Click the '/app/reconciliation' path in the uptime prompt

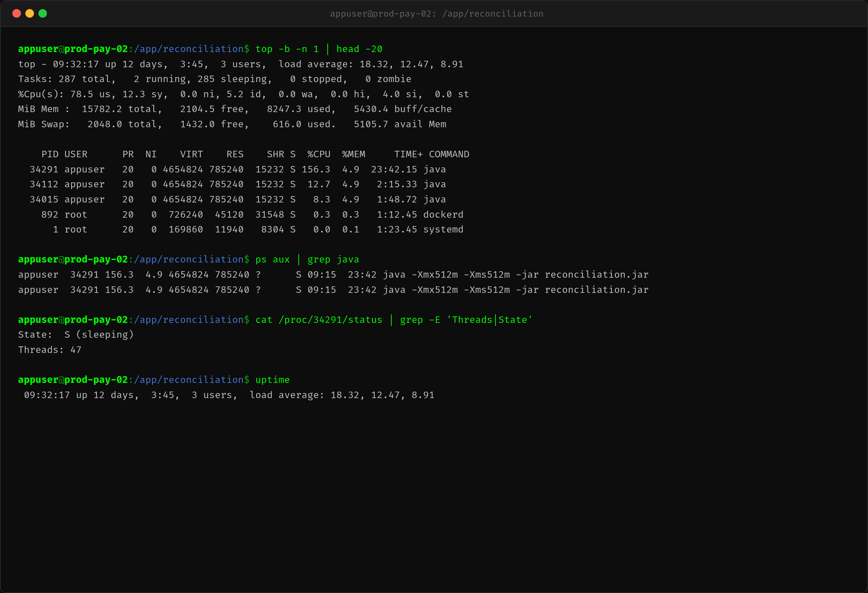click(x=189, y=380)
